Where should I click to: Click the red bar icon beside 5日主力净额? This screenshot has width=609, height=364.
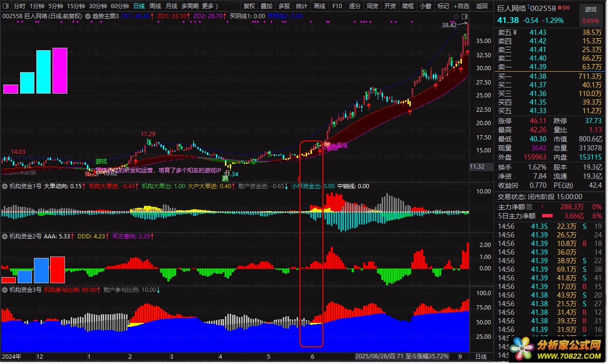tap(548, 216)
